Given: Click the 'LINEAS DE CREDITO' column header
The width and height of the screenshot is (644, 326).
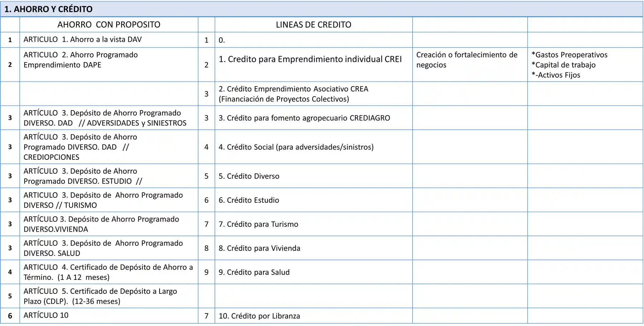Looking at the screenshot, I should point(313,25).
